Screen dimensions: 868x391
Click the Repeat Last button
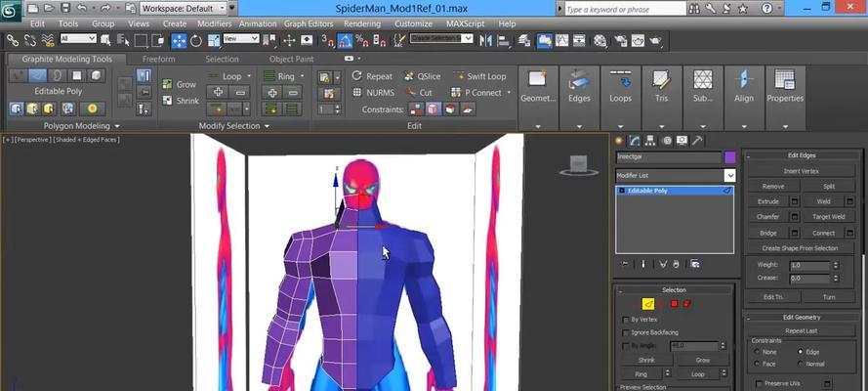click(801, 330)
